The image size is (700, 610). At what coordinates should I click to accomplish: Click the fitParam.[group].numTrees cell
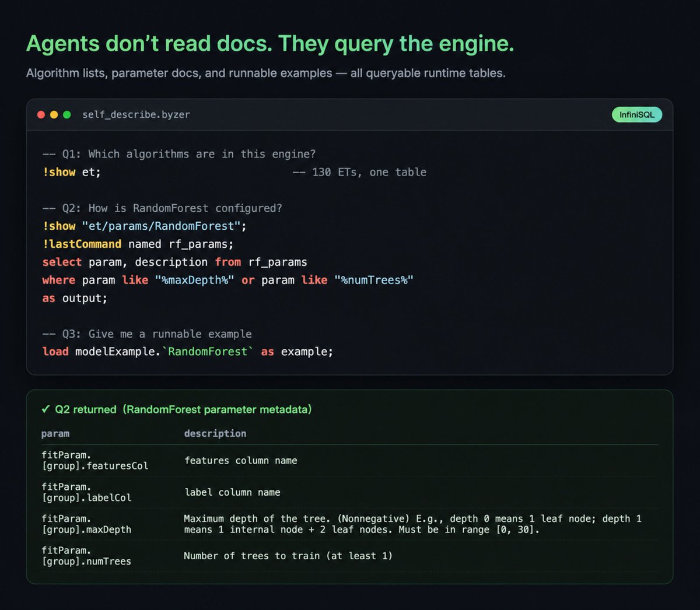coord(86,556)
